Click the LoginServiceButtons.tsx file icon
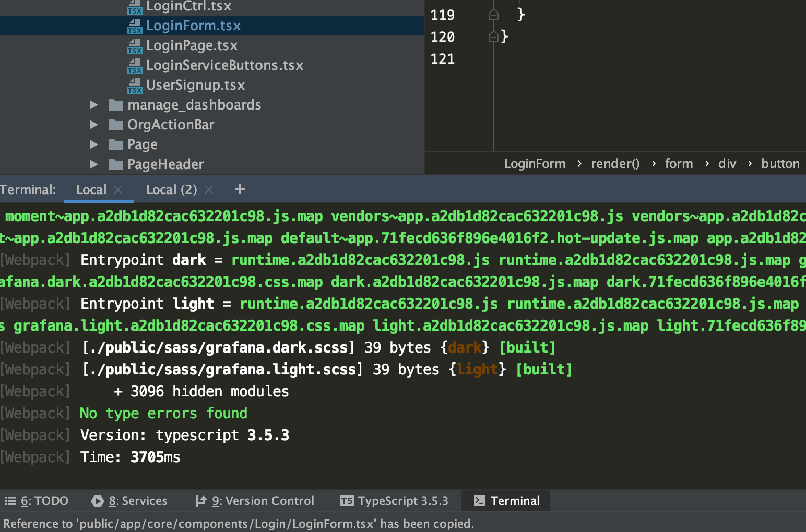806x532 pixels. coord(135,66)
